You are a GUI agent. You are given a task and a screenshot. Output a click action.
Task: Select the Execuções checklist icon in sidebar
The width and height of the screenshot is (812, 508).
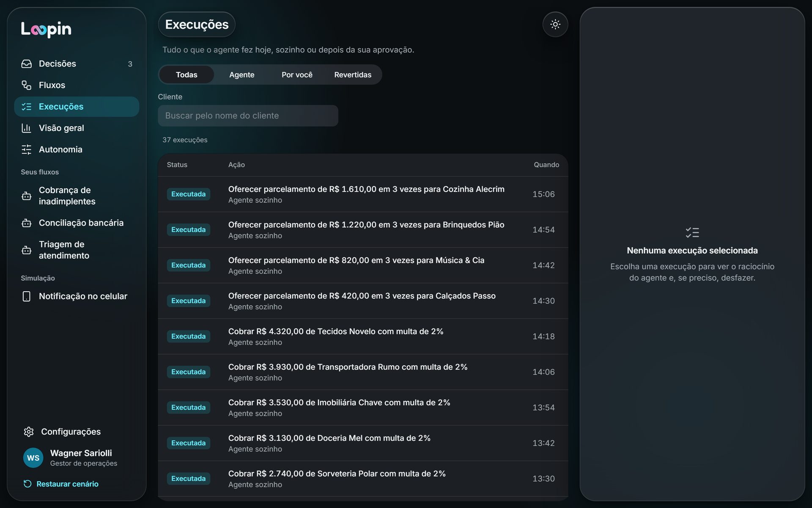26,107
